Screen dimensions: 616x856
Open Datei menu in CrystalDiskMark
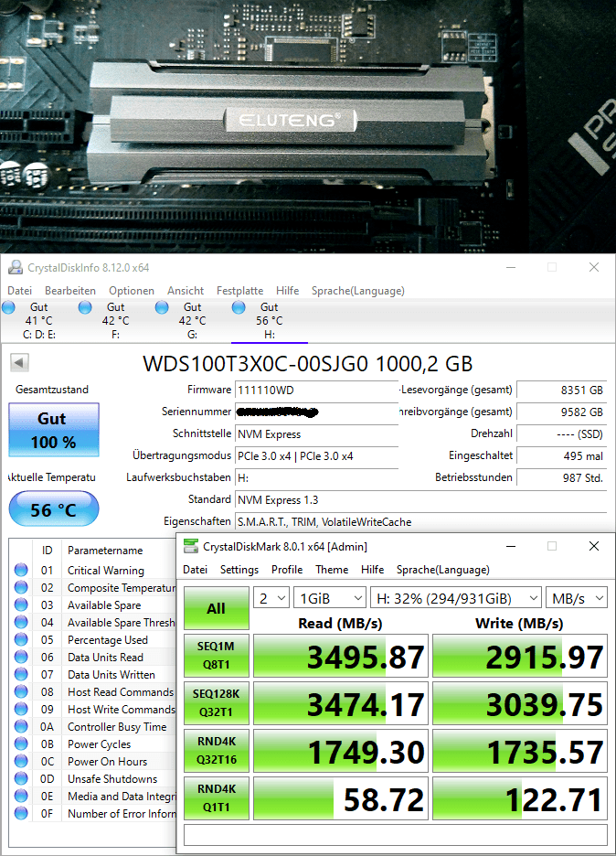[x=195, y=570]
